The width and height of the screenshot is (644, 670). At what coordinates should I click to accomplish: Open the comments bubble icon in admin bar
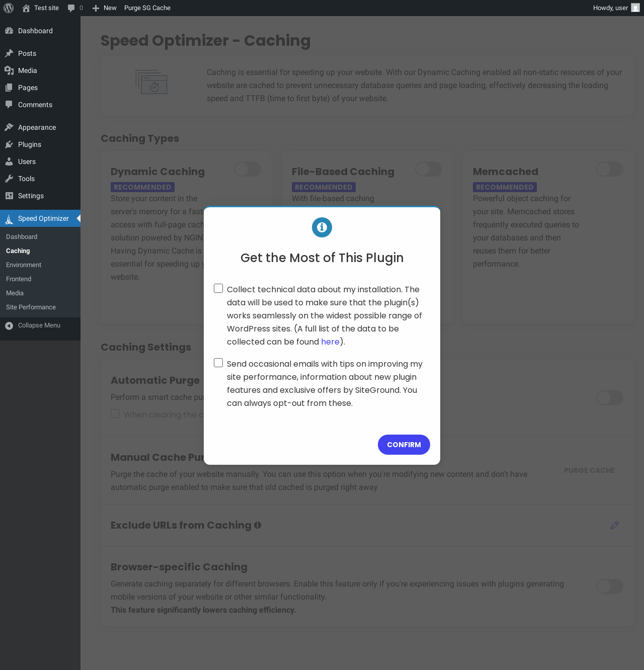pyautogui.click(x=71, y=8)
